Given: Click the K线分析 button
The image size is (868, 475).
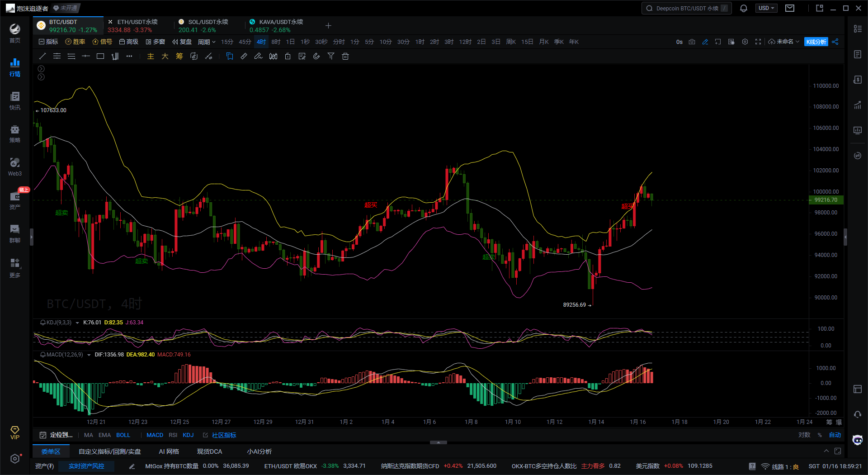Looking at the screenshot, I should click(816, 42).
